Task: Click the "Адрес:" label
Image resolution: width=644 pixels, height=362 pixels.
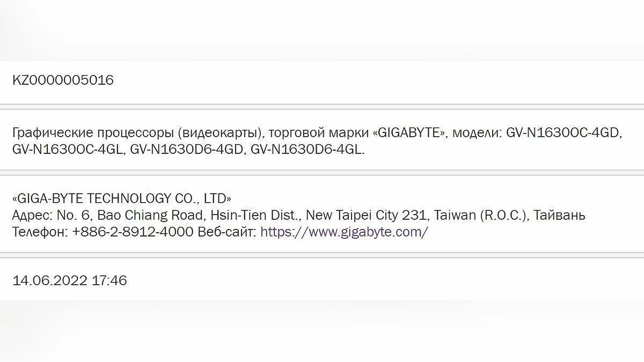Action: tap(31, 216)
